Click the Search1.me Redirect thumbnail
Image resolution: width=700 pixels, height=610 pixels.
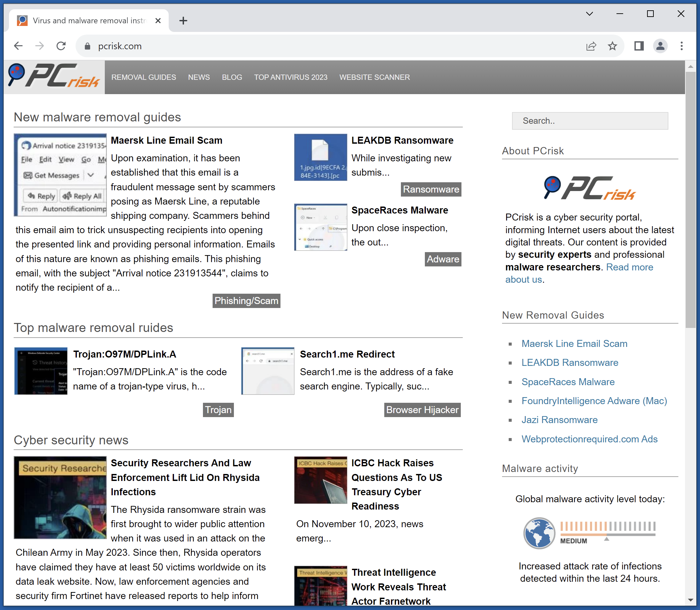click(267, 371)
